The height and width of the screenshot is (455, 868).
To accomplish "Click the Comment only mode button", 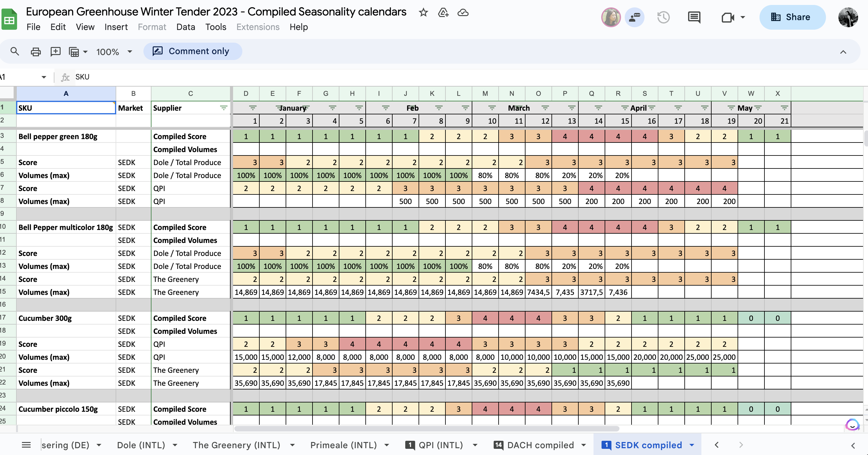I will coord(192,51).
